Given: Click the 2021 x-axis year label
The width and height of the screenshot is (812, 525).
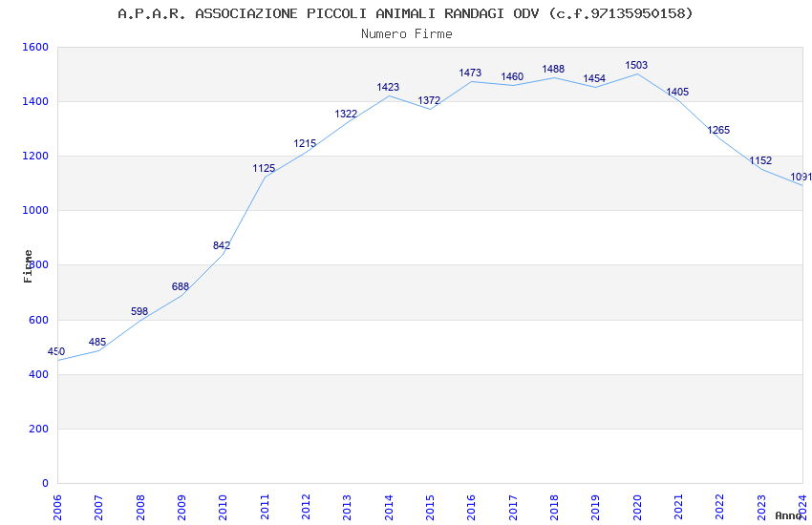Looking at the screenshot, I should coord(678,508).
